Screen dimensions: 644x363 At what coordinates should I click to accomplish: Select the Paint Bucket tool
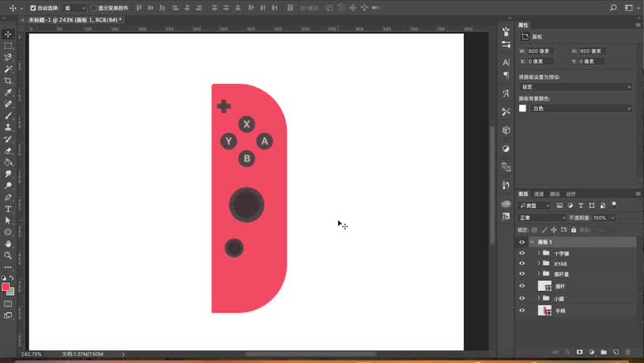(8, 162)
